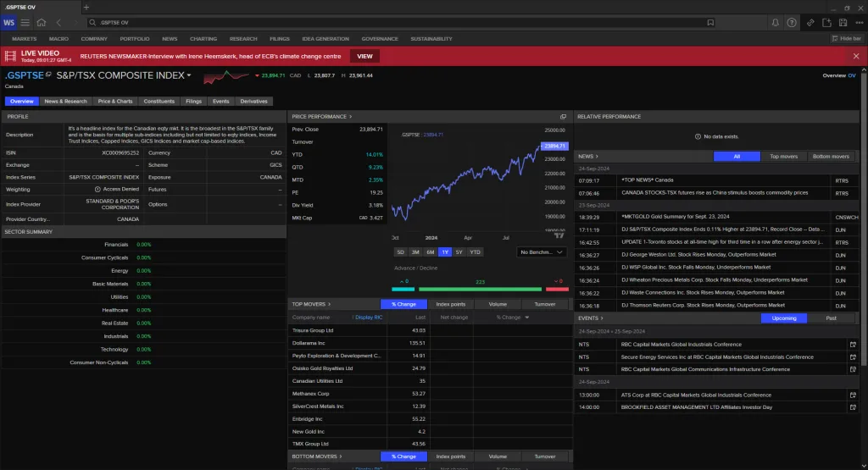Select the All news filter
The height and width of the screenshot is (470, 868).
tap(737, 157)
